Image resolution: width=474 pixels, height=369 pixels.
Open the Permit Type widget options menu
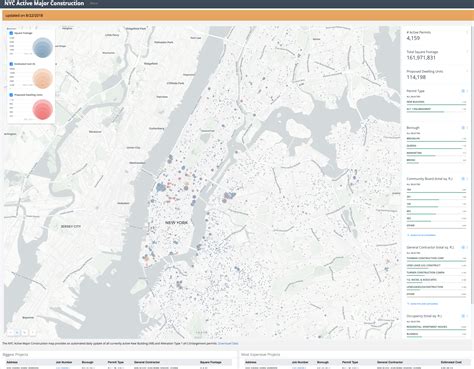[x=467, y=91]
